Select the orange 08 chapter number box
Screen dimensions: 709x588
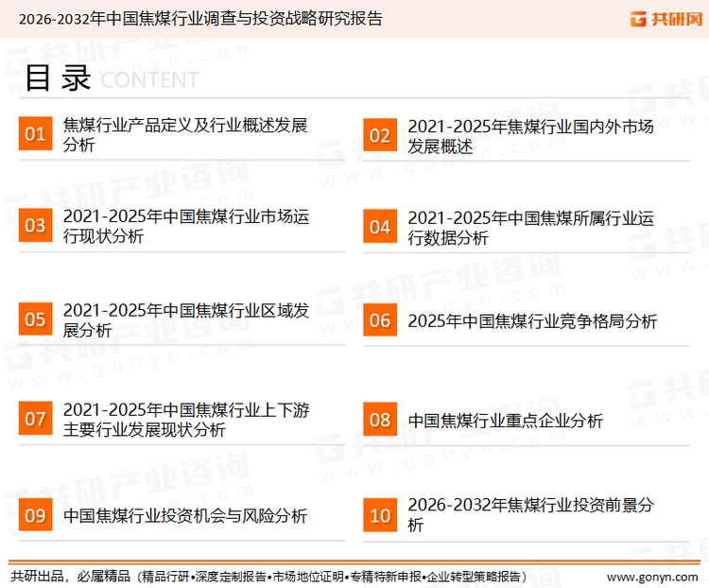point(380,420)
